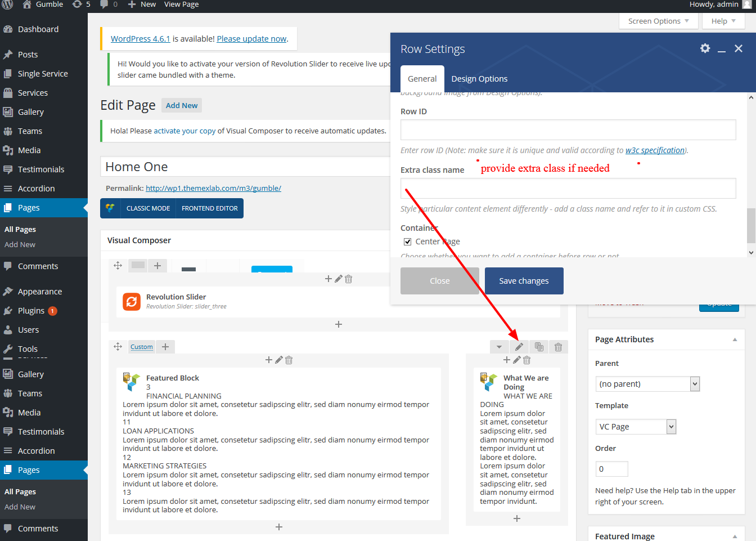756x541 pixels.
Task: Switch to the Design Options tab
Action: point(479,79)
